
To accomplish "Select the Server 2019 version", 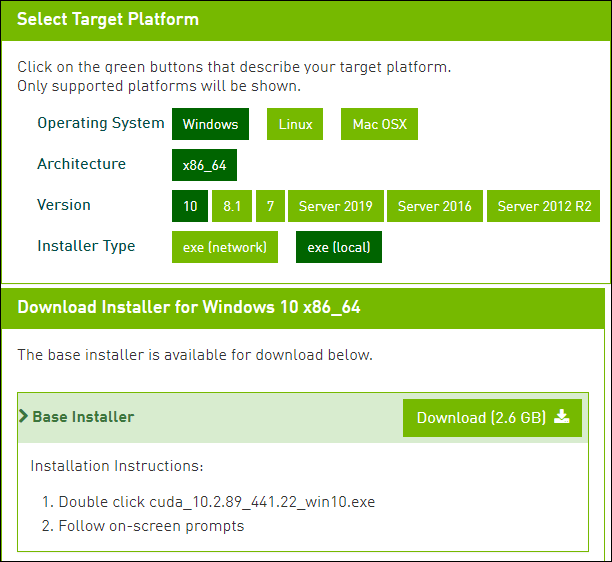I will coord(335,207).
